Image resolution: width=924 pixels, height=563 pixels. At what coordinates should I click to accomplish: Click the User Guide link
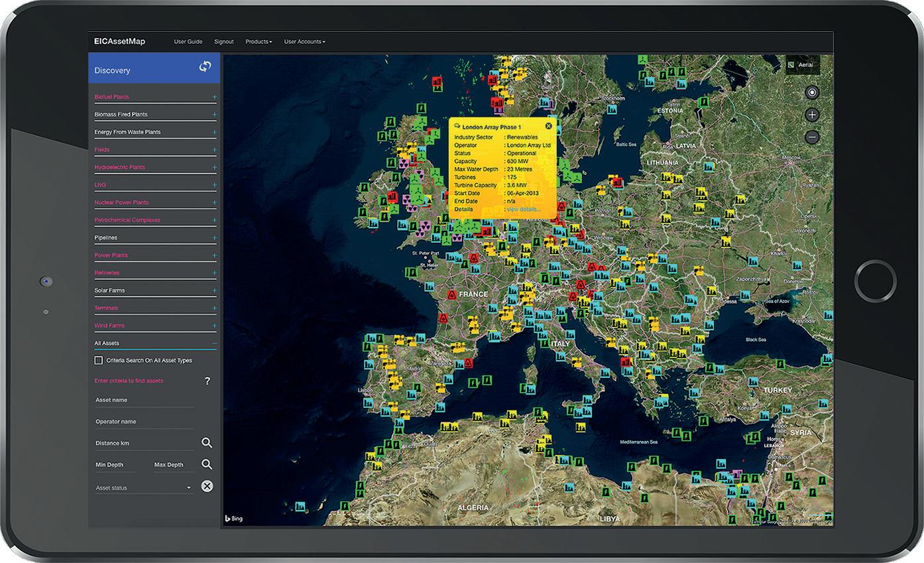(188, 42)
